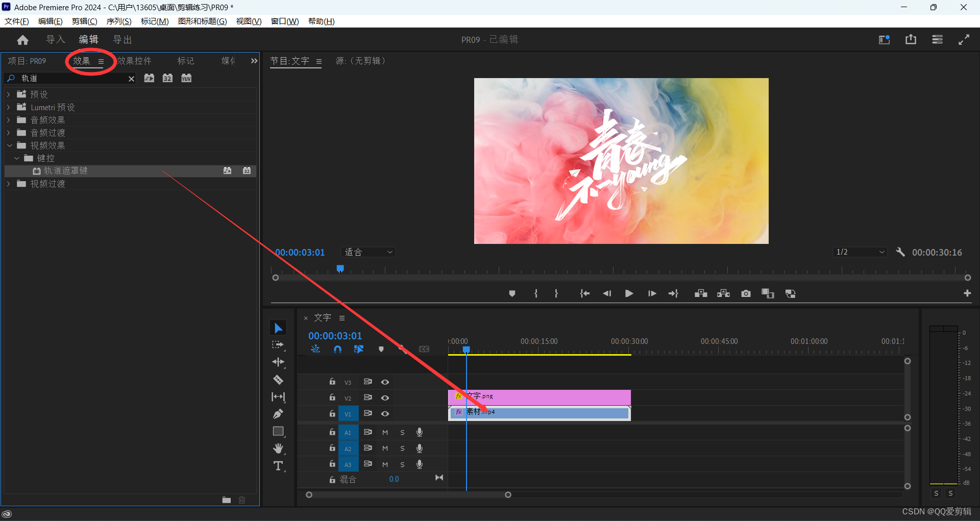Open the 序列(S) menu

point(119,21)
